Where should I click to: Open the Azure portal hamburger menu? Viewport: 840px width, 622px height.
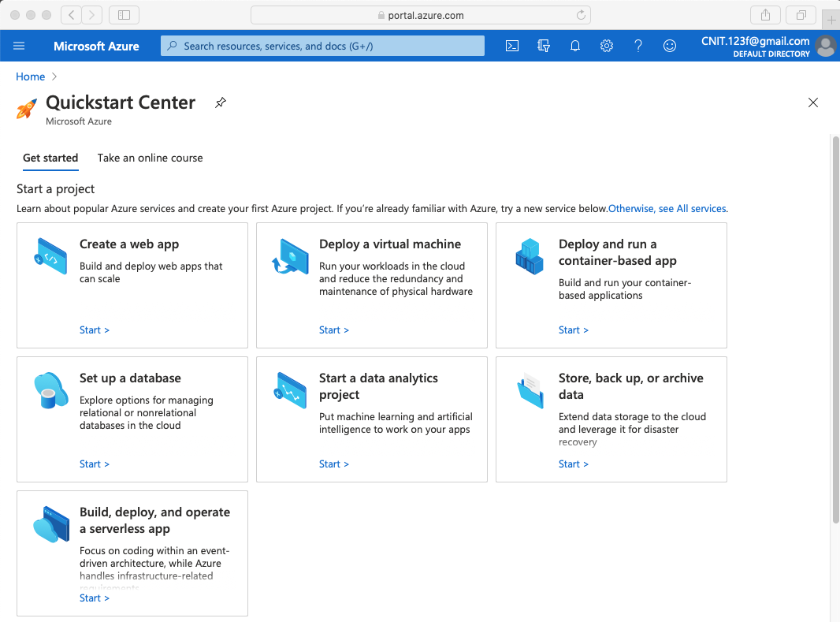pos(20,46)
